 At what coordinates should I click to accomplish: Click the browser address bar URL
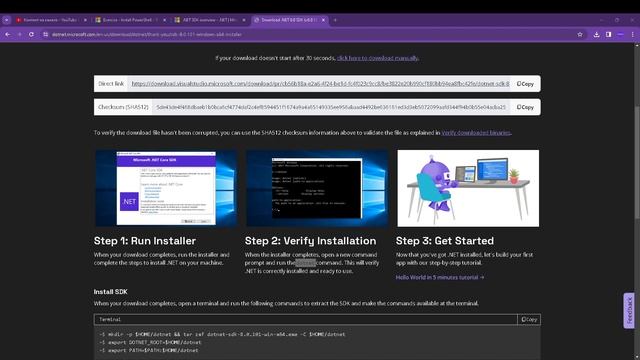(147, 35)
